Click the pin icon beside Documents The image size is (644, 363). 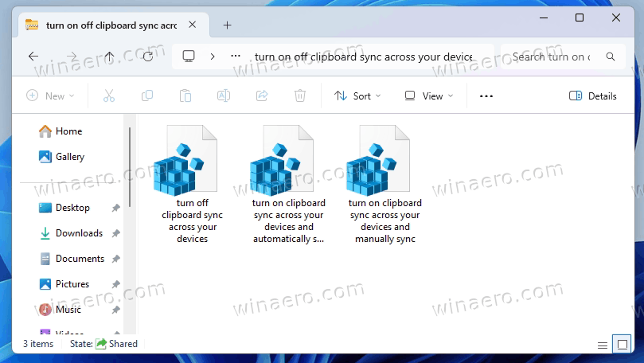tap(116, 259)
